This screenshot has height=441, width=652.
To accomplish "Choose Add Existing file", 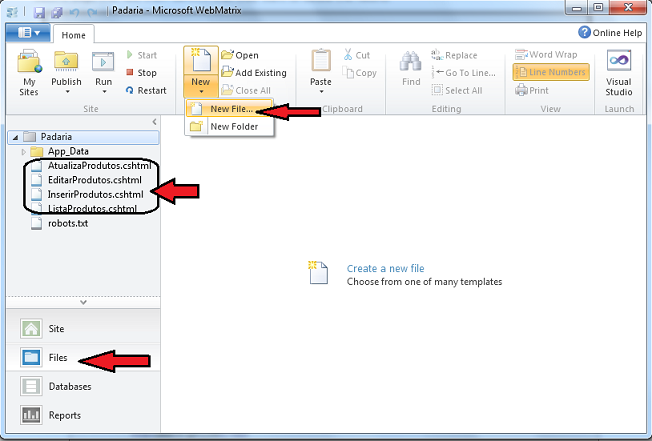I will coord(254,73).
